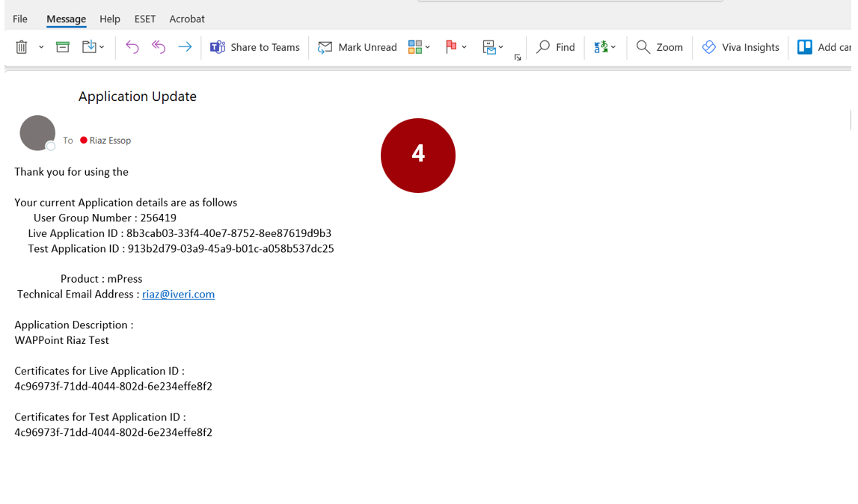The height and width of the screenshot is (504, 858).
Task: Click Share to Teams
Action: click(255, 47)
